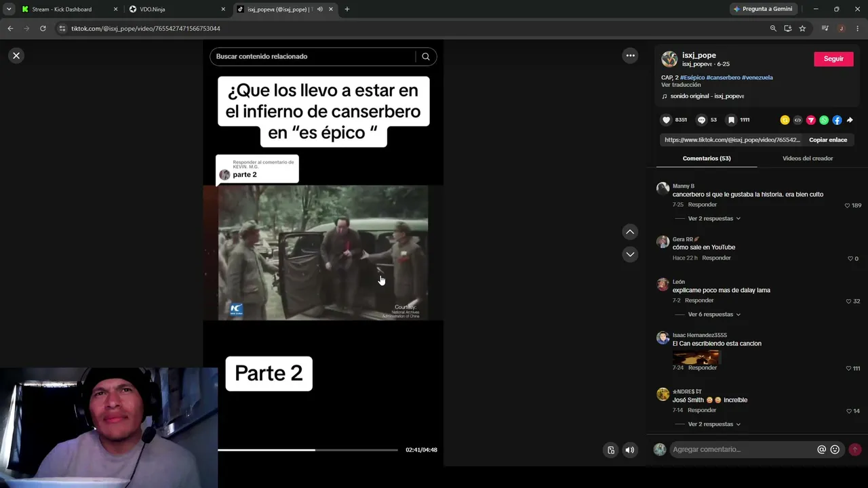Toggle auto-scroll icon beside the volume button

611,449
